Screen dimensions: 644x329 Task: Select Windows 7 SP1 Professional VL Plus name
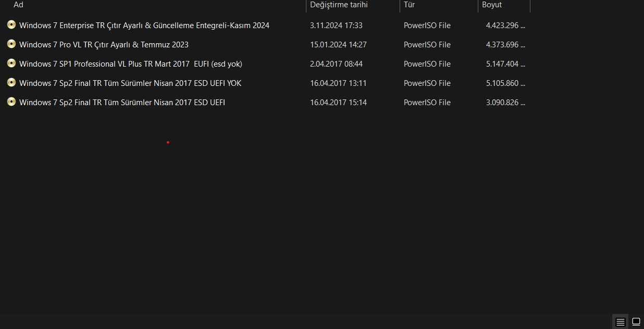point(131,64)
